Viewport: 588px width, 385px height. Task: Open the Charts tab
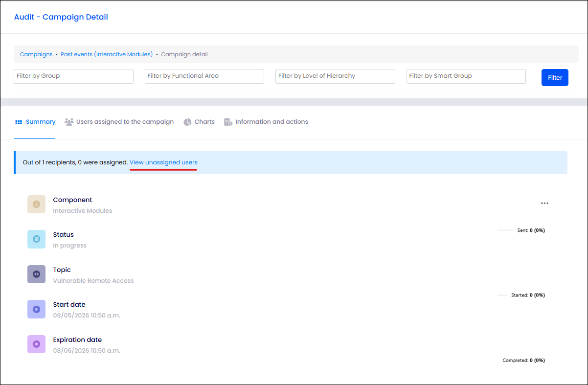click(x=199, y=122)
